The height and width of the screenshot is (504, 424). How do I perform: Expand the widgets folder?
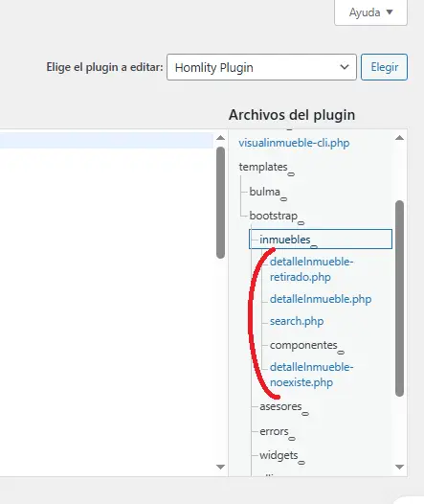pos(281,456)
